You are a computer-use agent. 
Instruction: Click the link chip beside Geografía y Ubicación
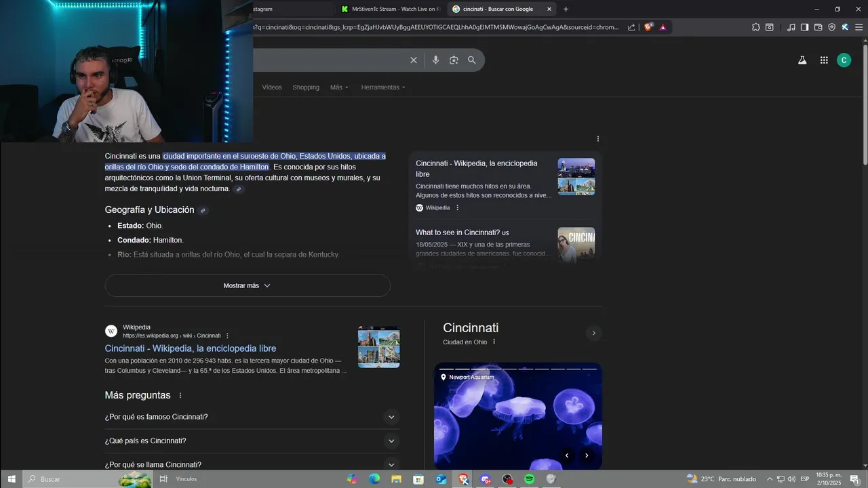[x=202, y=211]
